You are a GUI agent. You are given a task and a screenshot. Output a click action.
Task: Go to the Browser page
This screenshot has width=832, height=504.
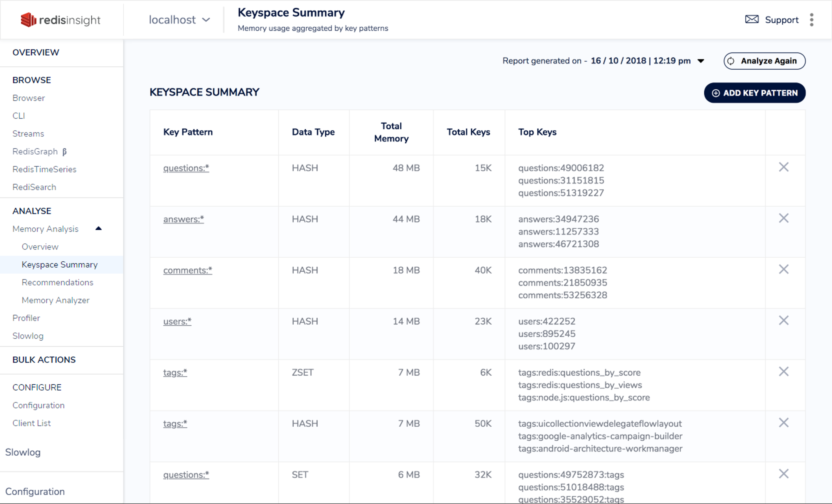click(29, 98)
